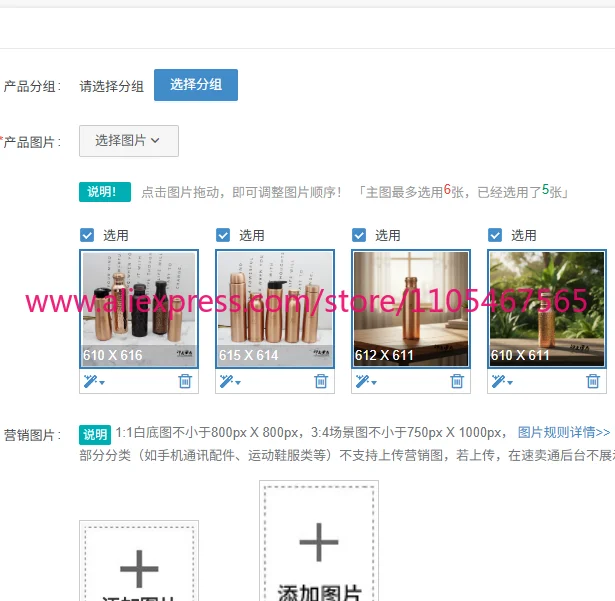
Task: Open magic wand edit menu under 612 X 611 image
Action: click(x=366, y=381)
